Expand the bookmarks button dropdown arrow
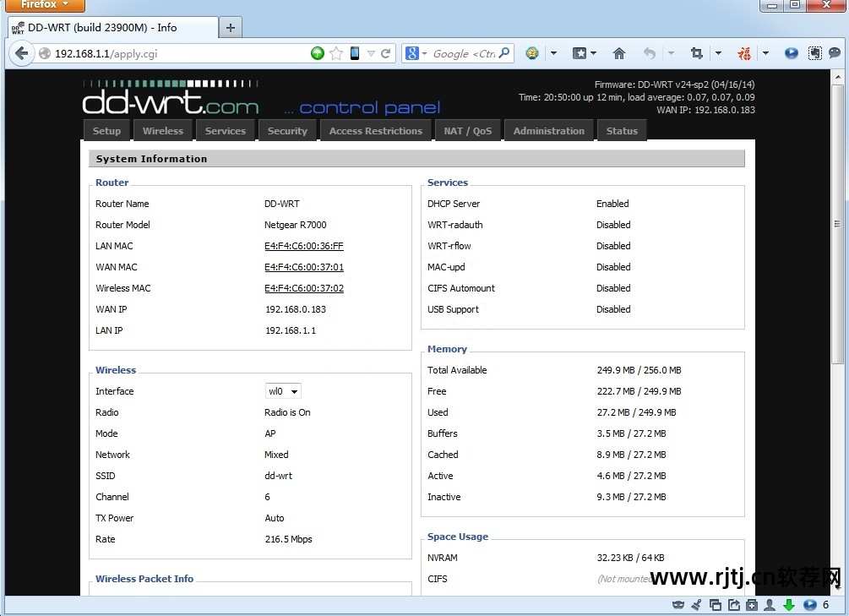 [x=593, y=53]
